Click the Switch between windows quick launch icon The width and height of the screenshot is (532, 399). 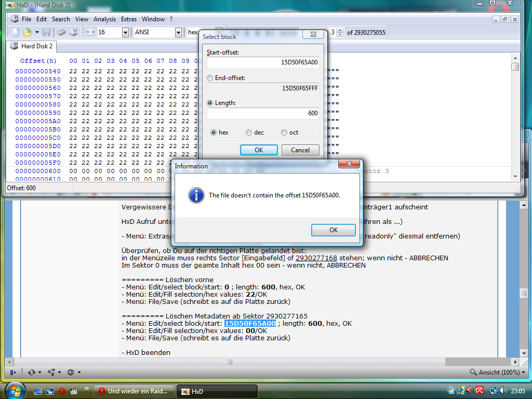pos(50,391)
